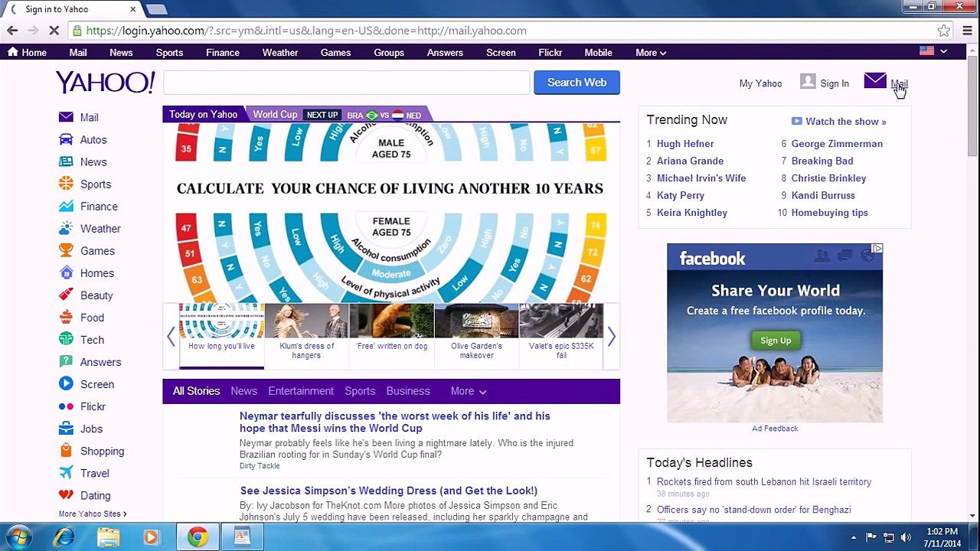Select the Today on Yahoo tab

[203, 114]
